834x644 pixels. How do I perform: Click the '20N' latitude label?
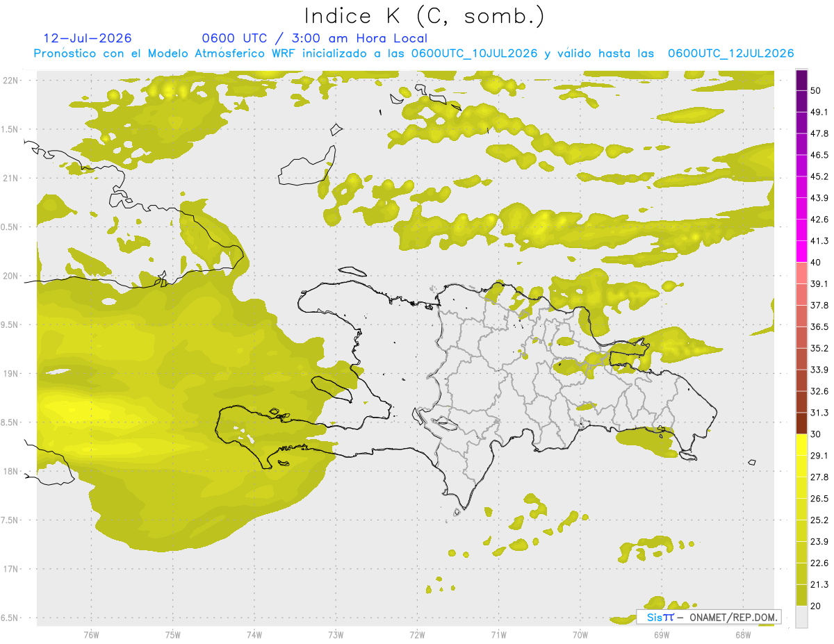tap(10, 276)
